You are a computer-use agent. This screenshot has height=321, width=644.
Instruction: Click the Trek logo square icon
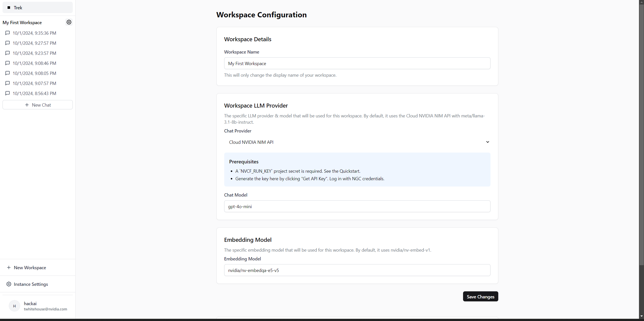click(x=9, y=8)
